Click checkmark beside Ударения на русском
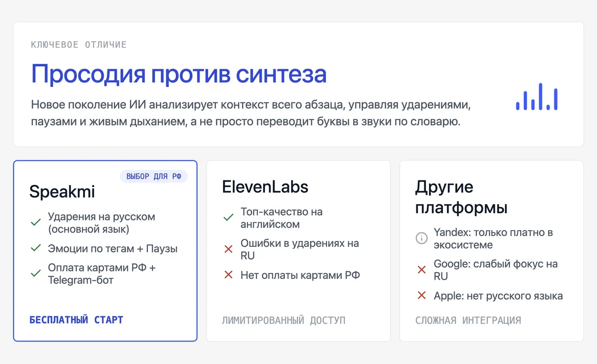The image size is (597, 364). tap(36, 222)
